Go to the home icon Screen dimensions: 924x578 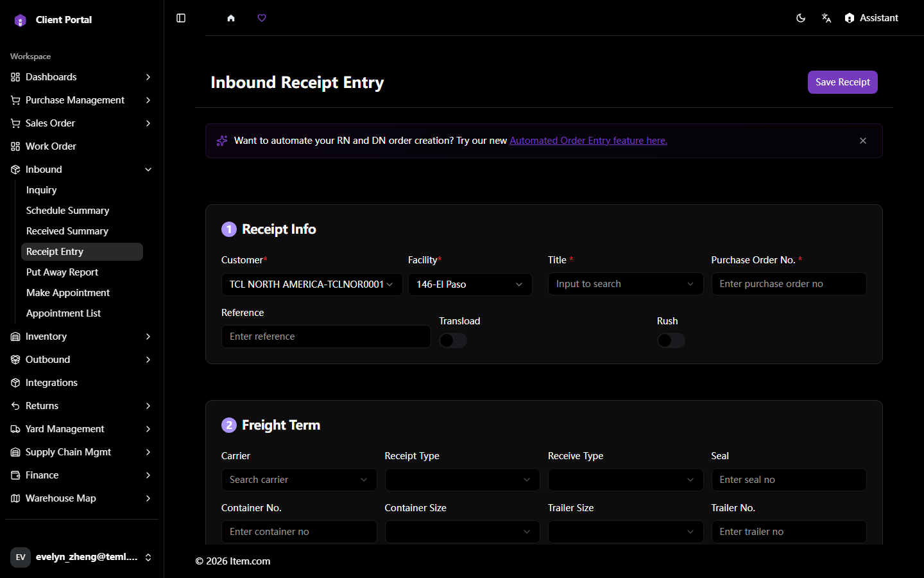pyautogui.click(x=231, y=18)
